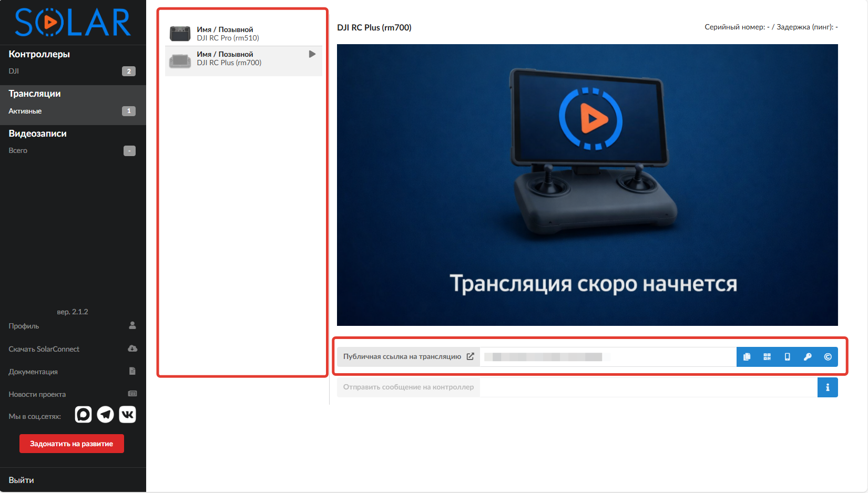Select DJI under Контроллеры
This screenshot has height=493, width=868.
click(73, 71)
